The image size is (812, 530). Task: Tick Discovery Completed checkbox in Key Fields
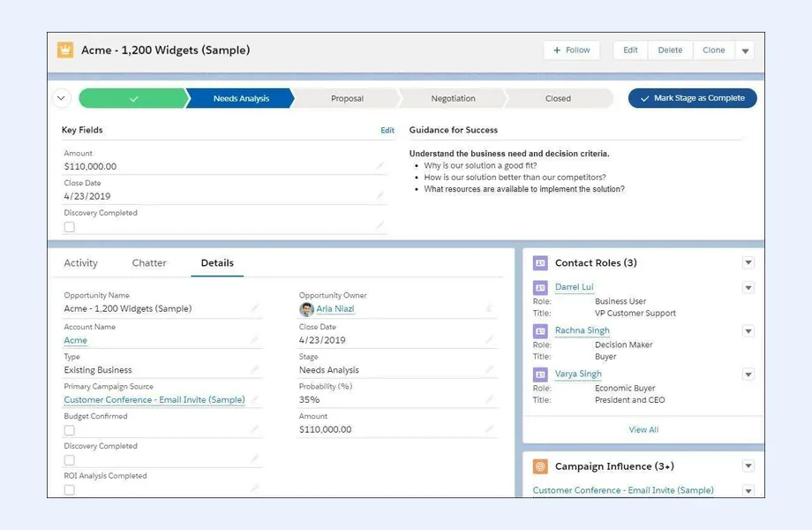(70, 227)
